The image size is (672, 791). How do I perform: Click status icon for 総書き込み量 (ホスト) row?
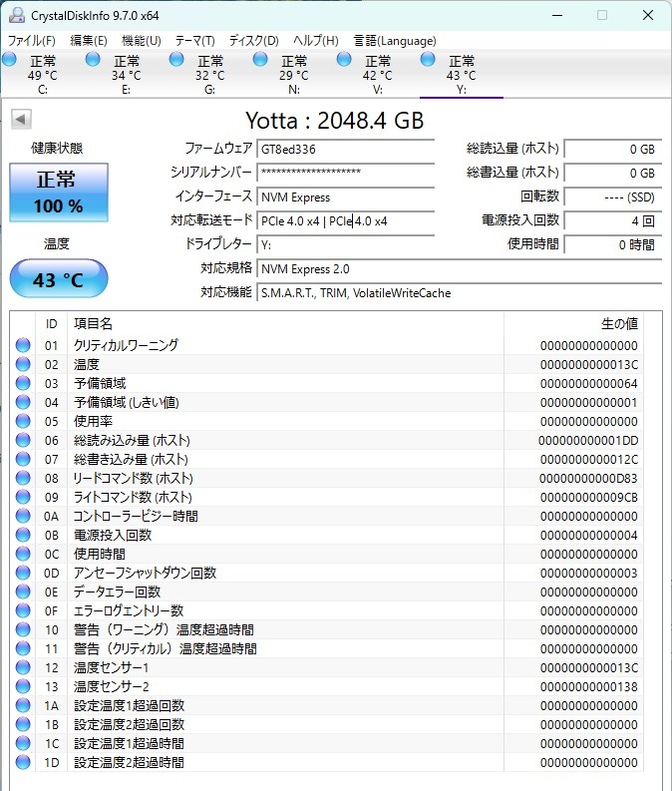click(23, 459)
